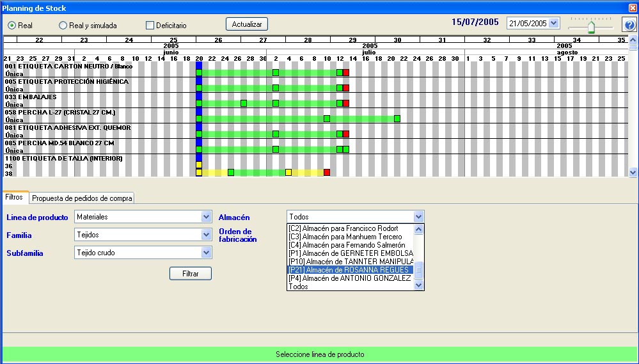Click red marker on 1100 ETIQUETA row 38

pyautogui.click(x=327, y=173)
